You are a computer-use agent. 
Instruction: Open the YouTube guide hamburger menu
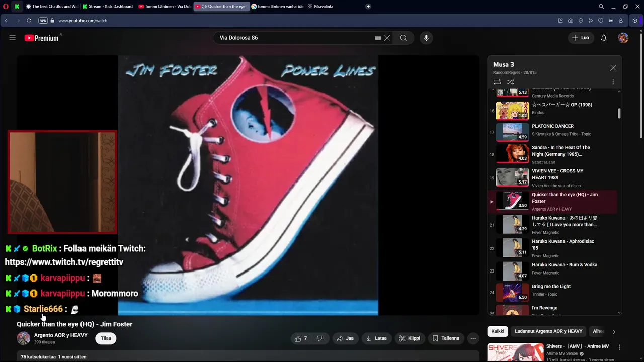[x=13, y=38]
